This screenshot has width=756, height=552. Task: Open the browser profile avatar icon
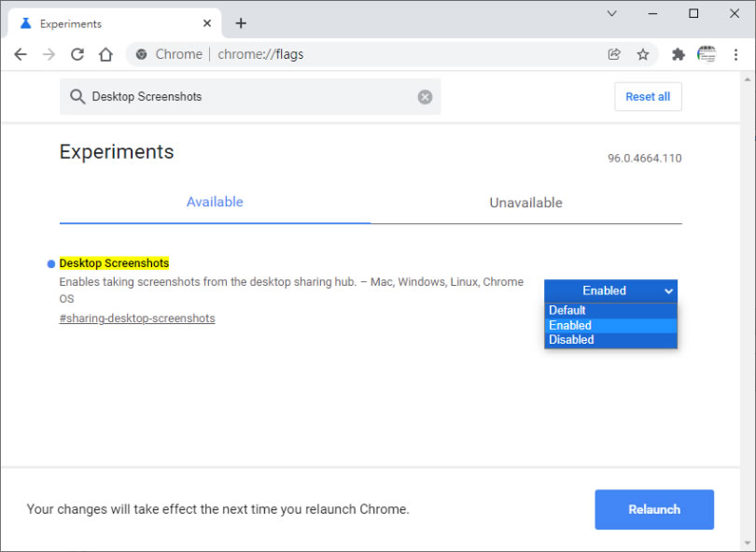coord(707,54)
